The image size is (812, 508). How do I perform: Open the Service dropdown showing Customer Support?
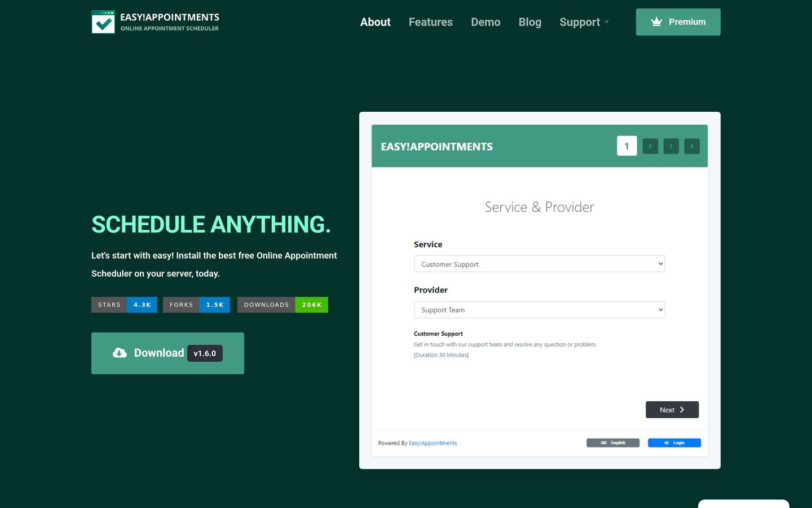(540, 264)
